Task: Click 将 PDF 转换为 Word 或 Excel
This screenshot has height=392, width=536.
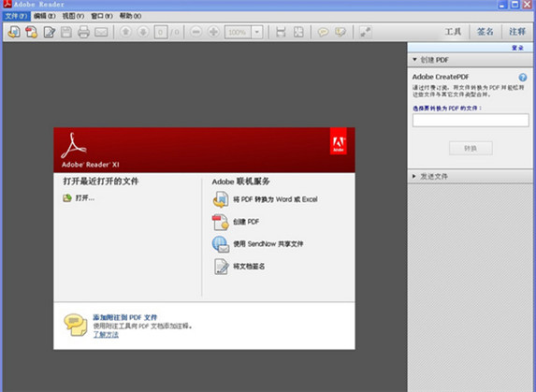Action: tap(276, 199)
